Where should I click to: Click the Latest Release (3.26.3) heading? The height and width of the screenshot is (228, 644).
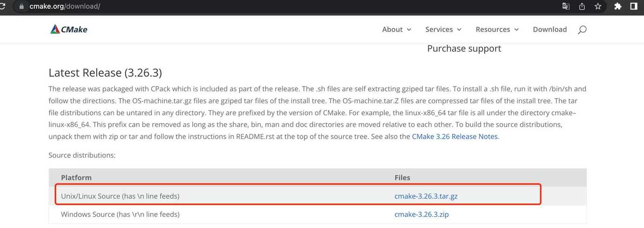[105, 73]
